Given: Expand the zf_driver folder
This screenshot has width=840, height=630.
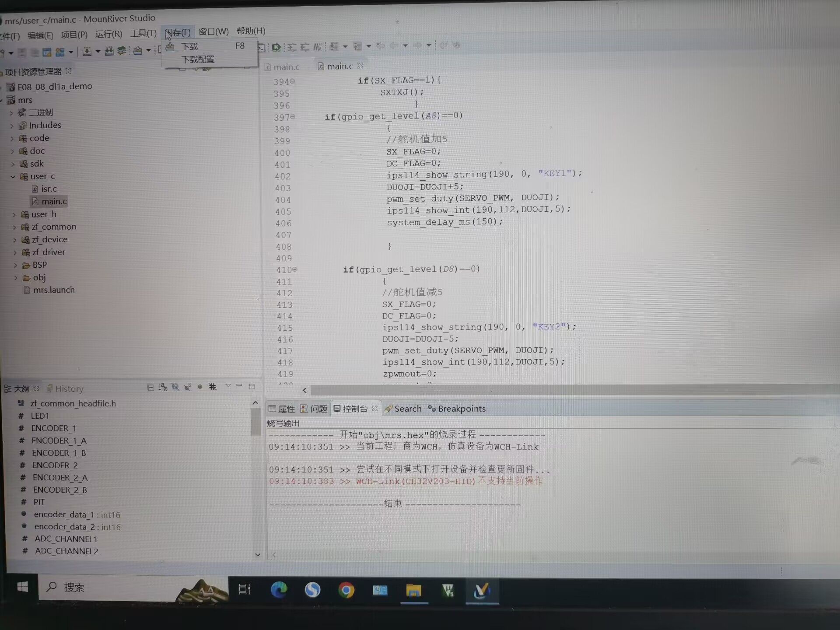Looking at the screenshot, I should point(15,253).
